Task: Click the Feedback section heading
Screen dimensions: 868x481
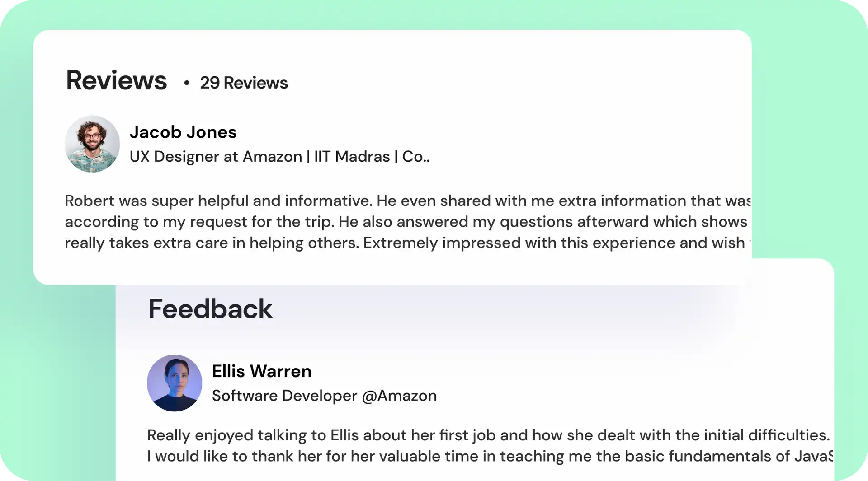Action: 210,309
